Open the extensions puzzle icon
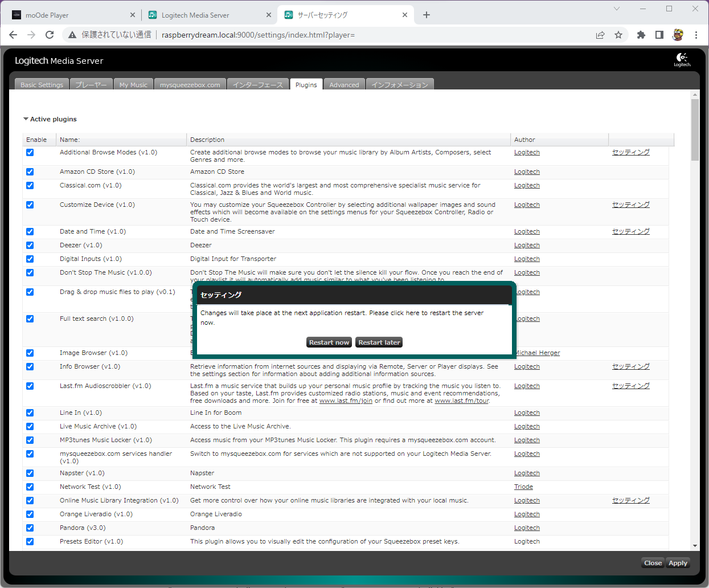Screen dimensions: 709x588 pos(641,35)
